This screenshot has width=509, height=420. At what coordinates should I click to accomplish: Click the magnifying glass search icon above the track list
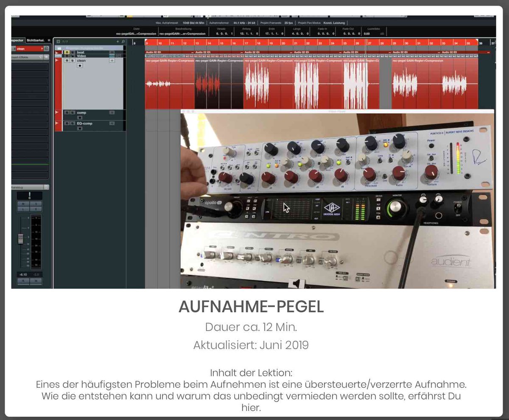click(123, 41)
